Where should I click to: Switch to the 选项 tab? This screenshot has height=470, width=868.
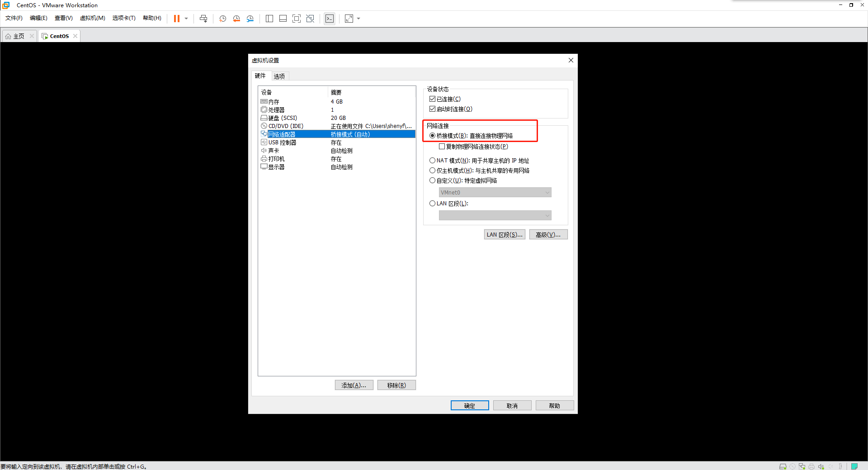pyautogui.click(x=279, y=76)
